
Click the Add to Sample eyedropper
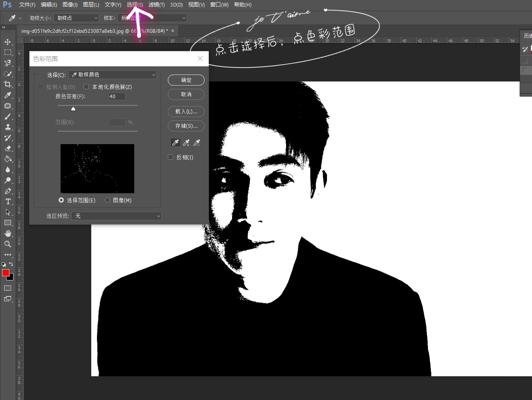coord(186,142)
